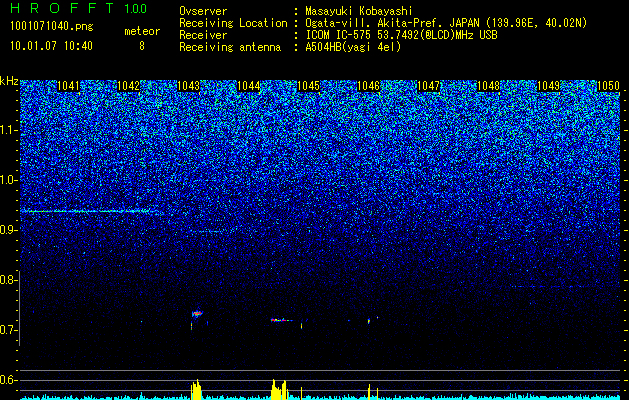The width and height of the screenshot is (629, 400).
Task: Click the Ovserver label
Action: [x=203, y=11]
